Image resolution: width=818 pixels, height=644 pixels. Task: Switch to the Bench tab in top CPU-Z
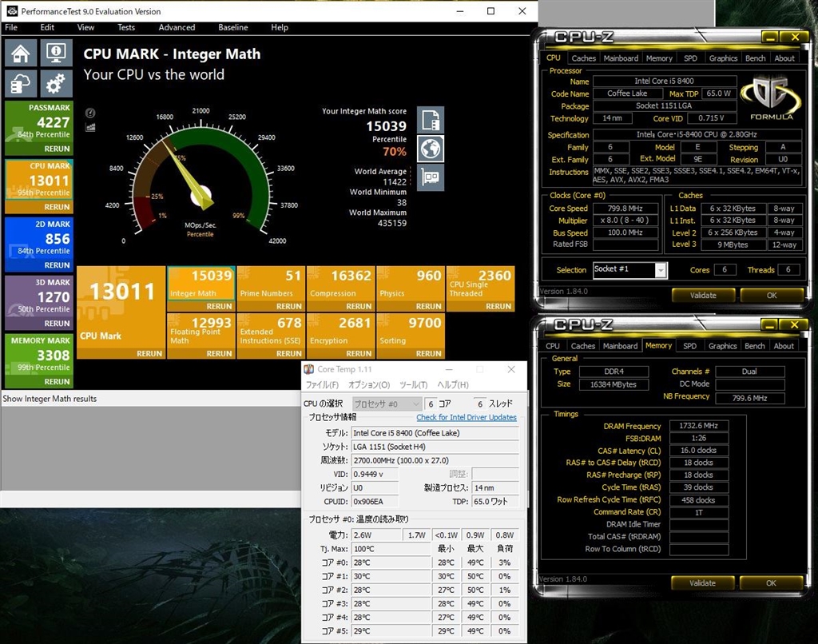[755, 58]
